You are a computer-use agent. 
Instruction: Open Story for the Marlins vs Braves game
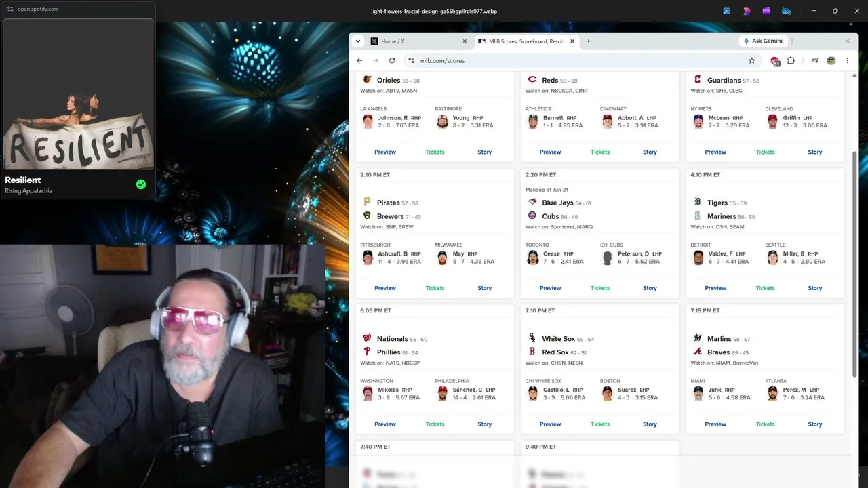coord(815,424)
